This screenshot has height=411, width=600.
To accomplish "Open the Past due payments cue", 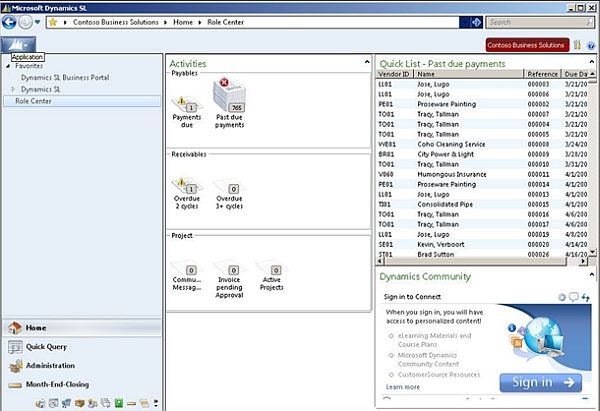I will coord(229,103).
